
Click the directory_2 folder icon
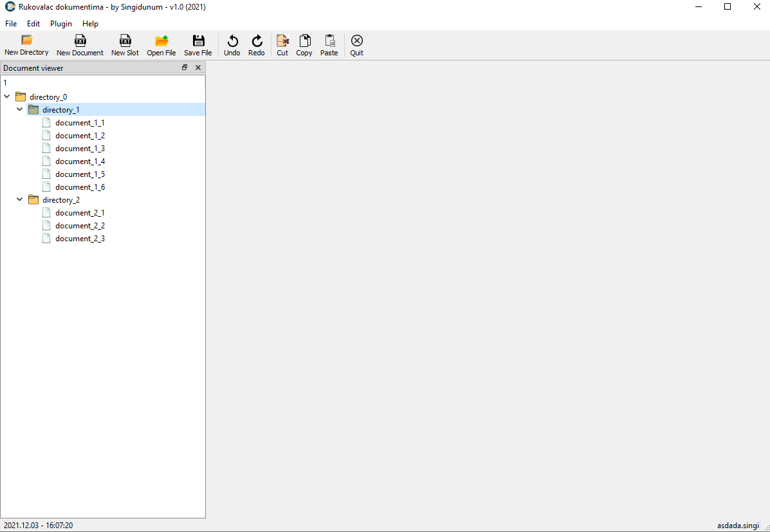click(x=33, y=200)
